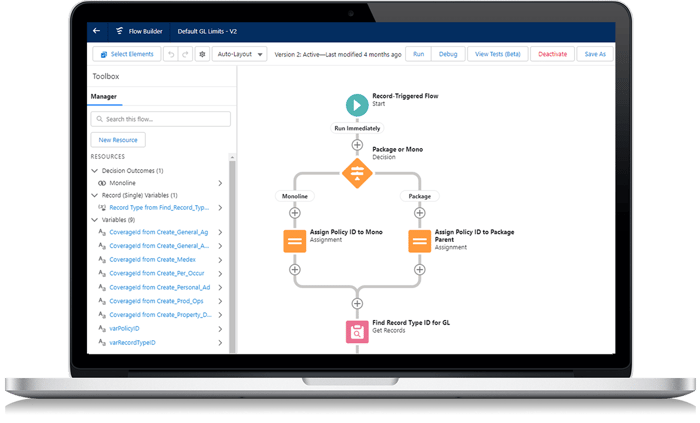Expand chevron for CoverageId from Create_Prod_Ops
Screen dimensions: 700x423
click(x=220, y=301)
